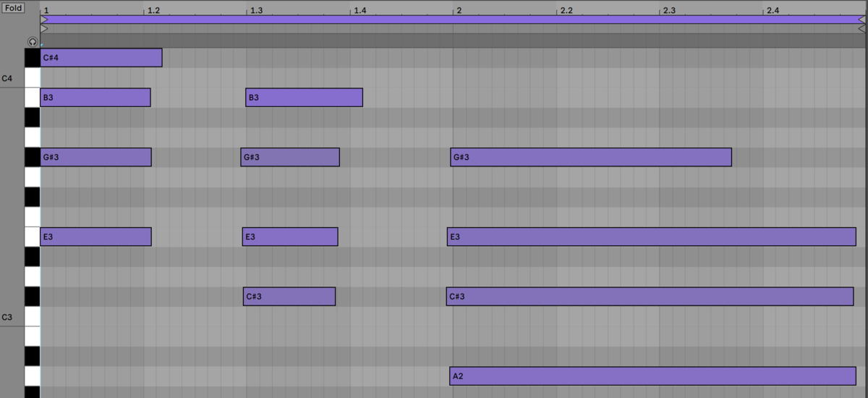868x398 pixels.
Task: Select the long G#3 note at bar 2
Action: click(x=591, y=157)
